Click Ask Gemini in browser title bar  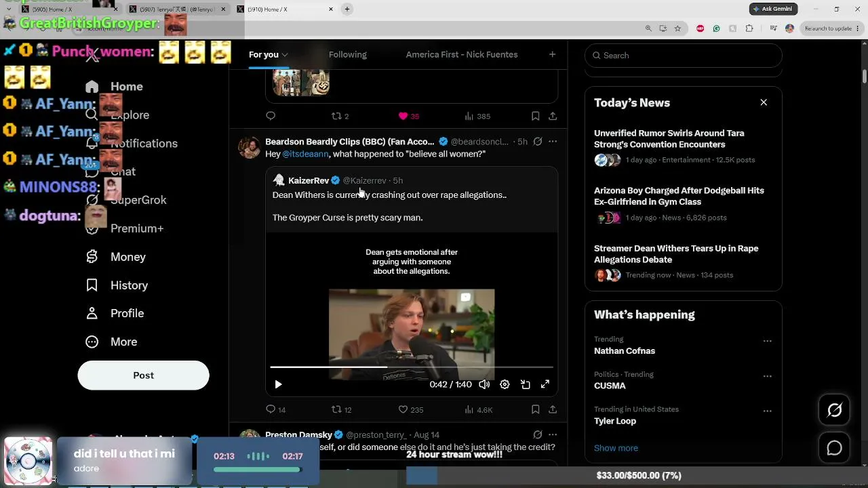773,9
